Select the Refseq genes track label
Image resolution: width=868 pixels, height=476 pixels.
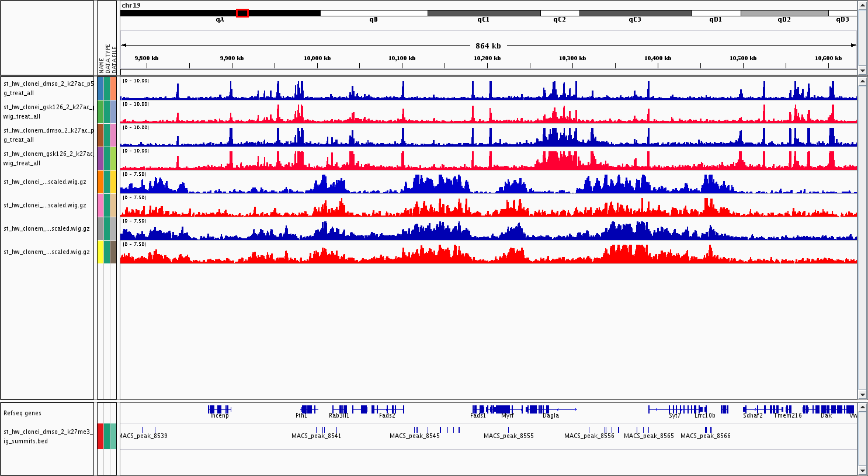click(x=23, y=414)
